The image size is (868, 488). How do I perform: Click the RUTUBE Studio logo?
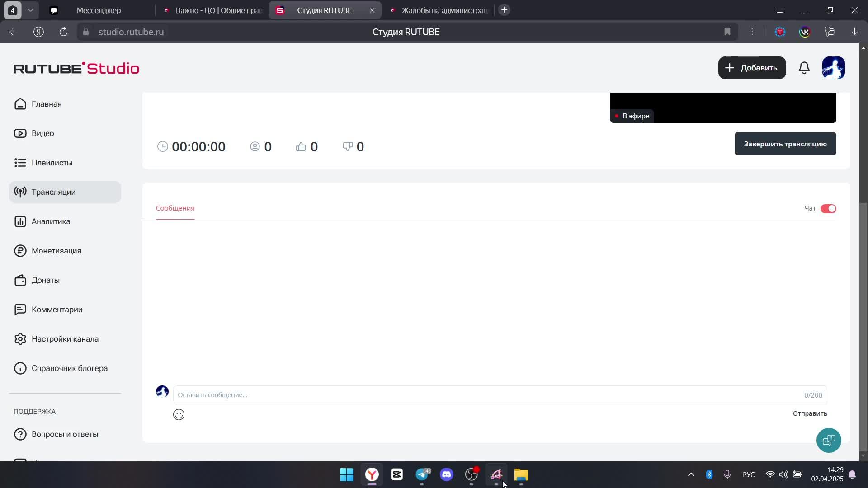pos(76,68)
